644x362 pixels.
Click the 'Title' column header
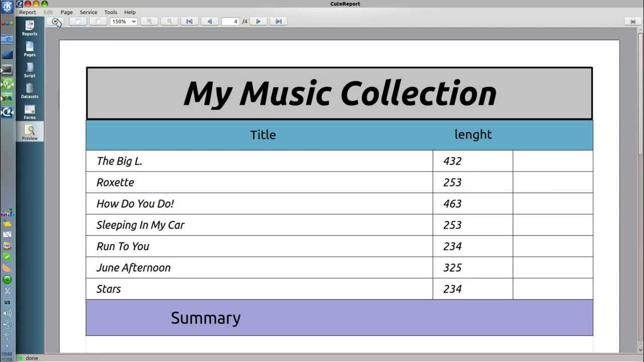[x=263, y=135]
